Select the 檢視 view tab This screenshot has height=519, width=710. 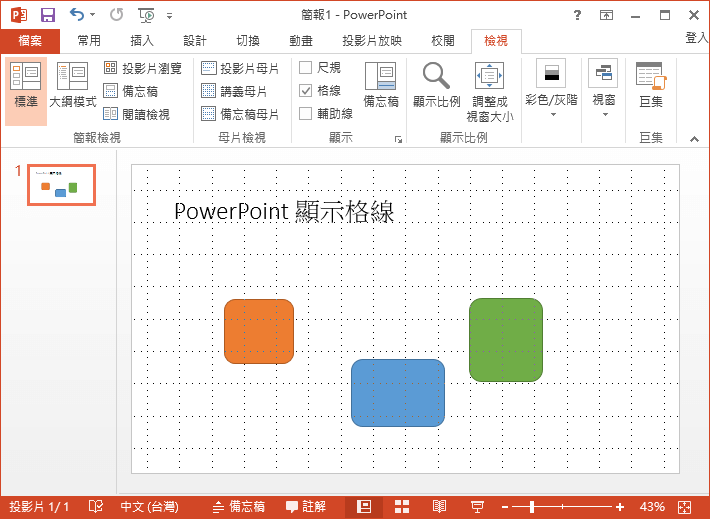click(x=496, y=41)
